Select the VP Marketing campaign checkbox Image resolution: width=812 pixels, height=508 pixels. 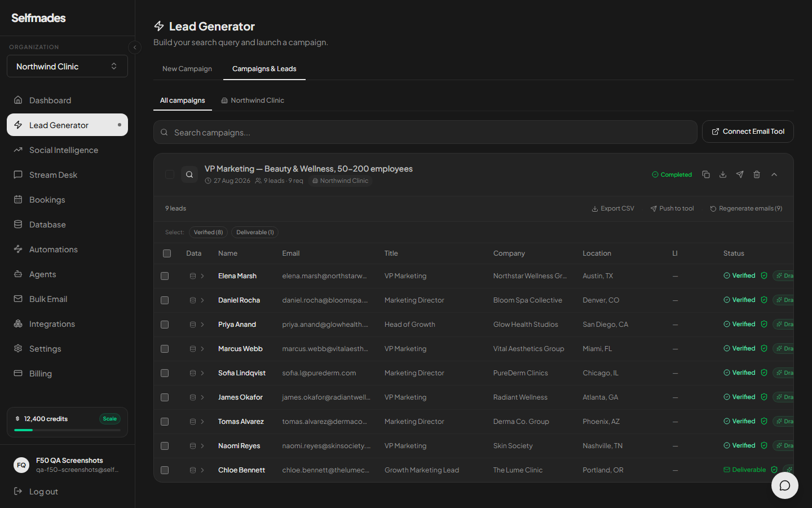click(x=169, y=174)
